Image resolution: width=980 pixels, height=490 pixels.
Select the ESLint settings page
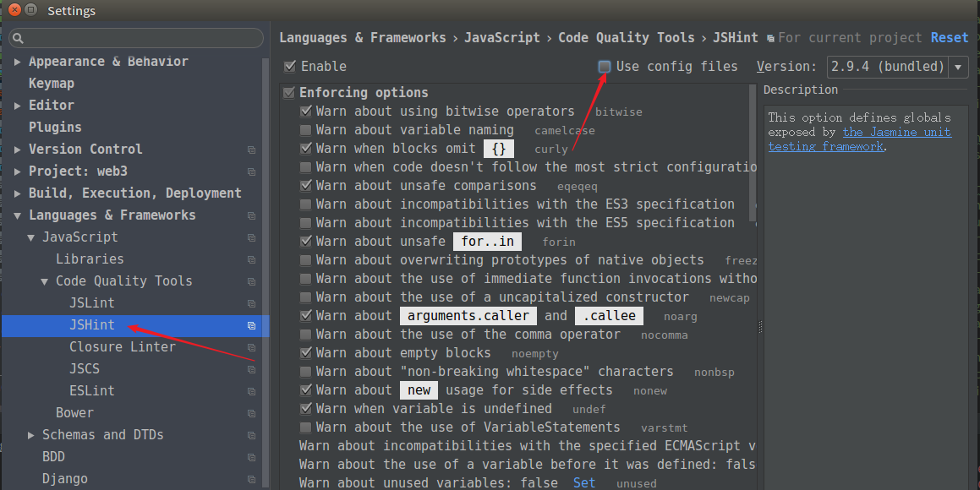[92, 391]
